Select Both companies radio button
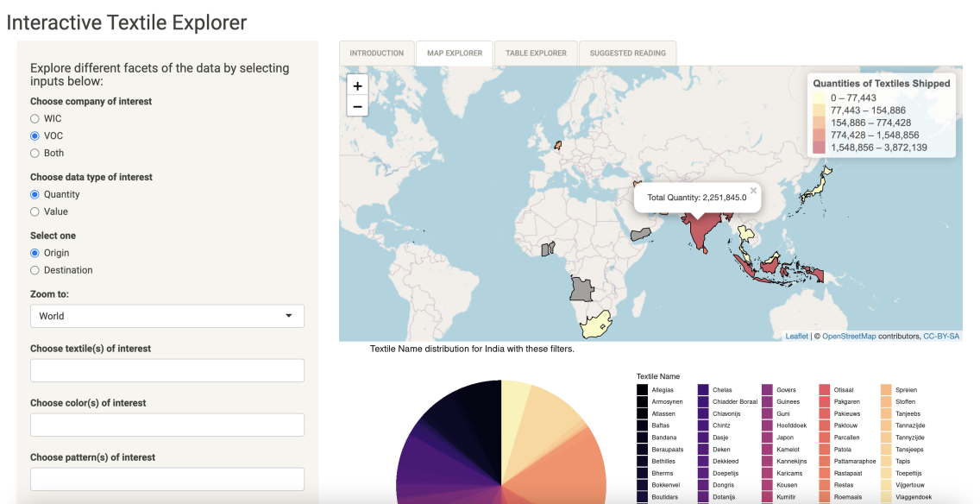 click(35, 154)
